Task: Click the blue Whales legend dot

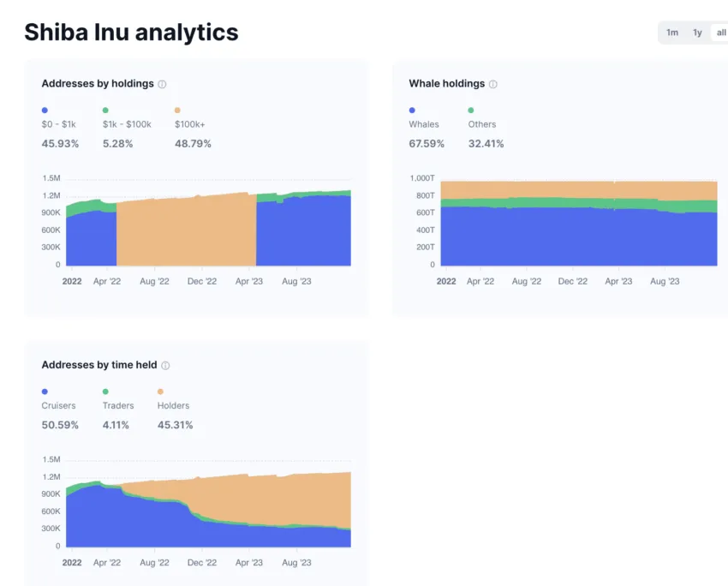Action: (412, 110)
